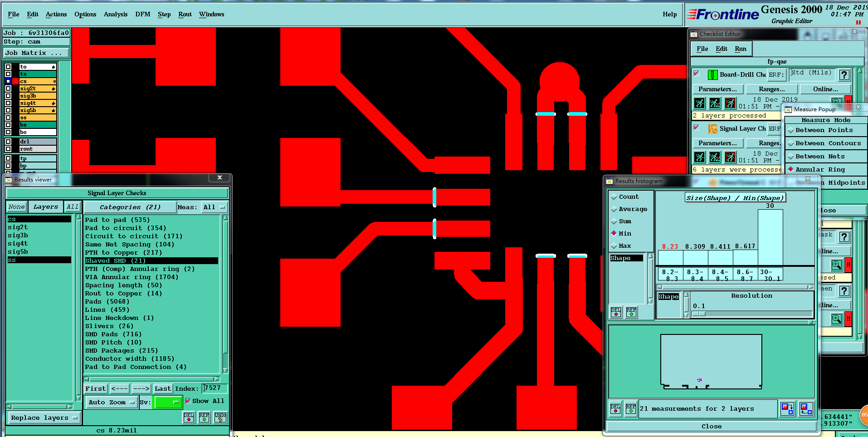868x437 pixels.
Task: Click REF icon beside histogram measurements text
Action: coord(631,409)
